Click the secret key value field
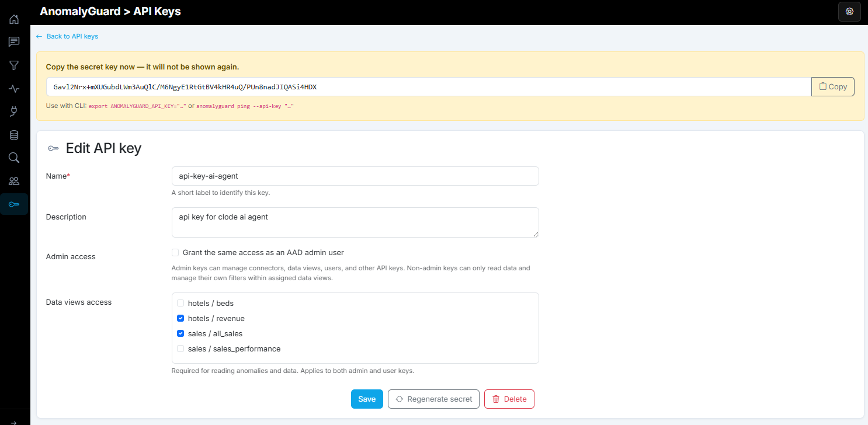This screenshot has width=868, height=425. [x=429, y=87]
